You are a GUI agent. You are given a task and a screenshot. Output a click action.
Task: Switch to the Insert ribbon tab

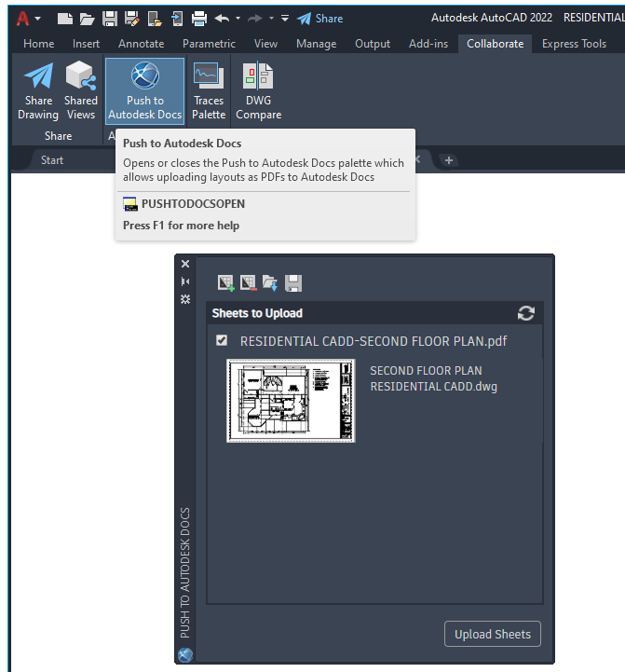86,44
